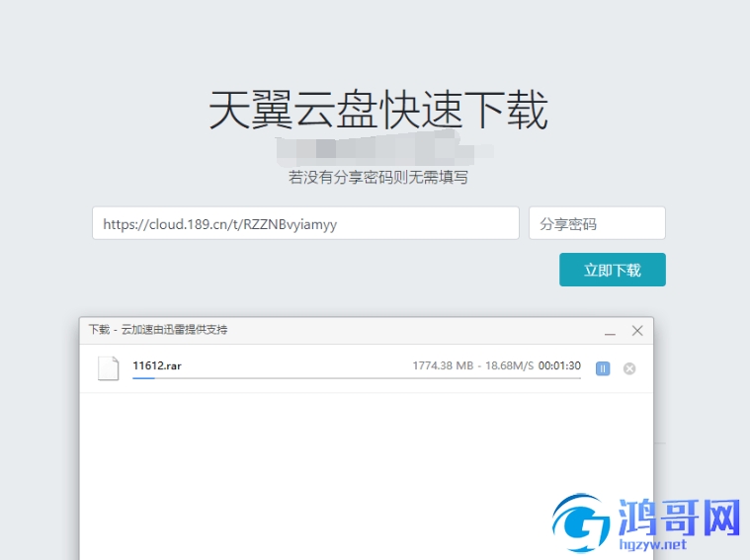Click the 11612.rar file name
Viewport: 750px width, 560px height.
tap(157, 365)
